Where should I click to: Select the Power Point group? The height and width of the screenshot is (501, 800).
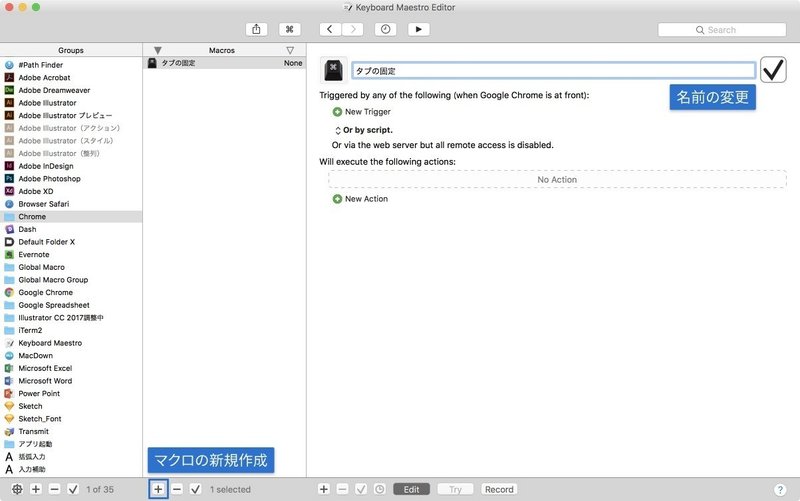pos(71,394)
